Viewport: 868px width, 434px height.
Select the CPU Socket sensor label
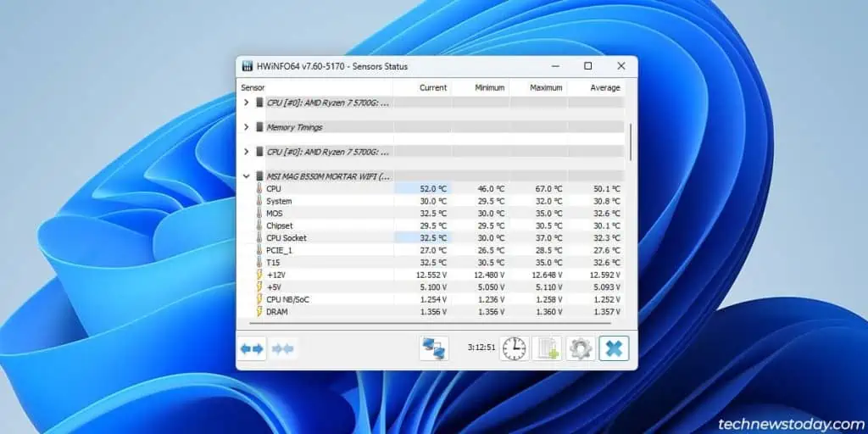[x=287, y=238]
